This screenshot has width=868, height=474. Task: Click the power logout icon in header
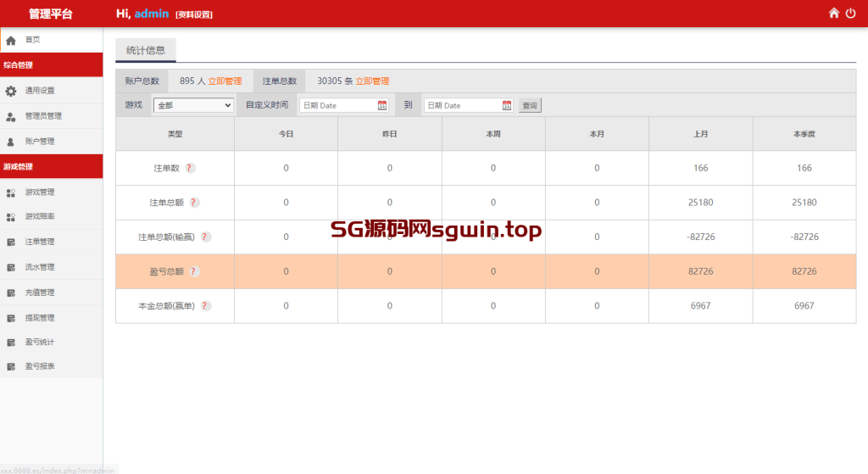[850, 14]
